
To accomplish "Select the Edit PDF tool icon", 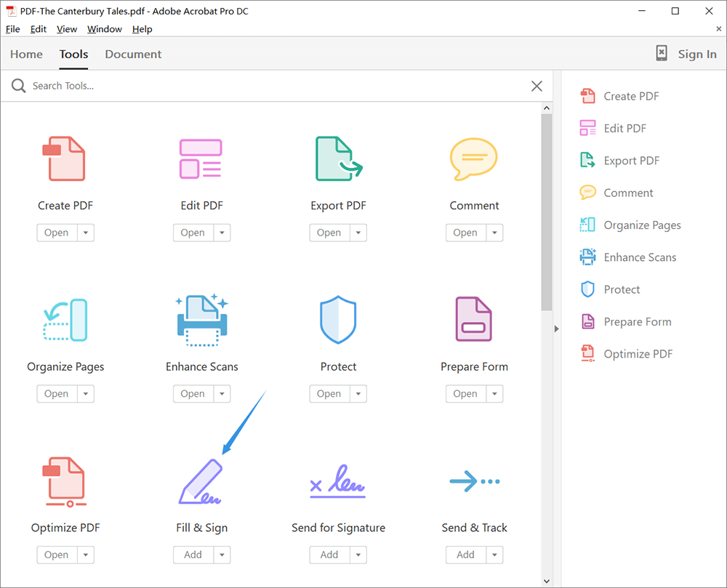I will [201, 158].
